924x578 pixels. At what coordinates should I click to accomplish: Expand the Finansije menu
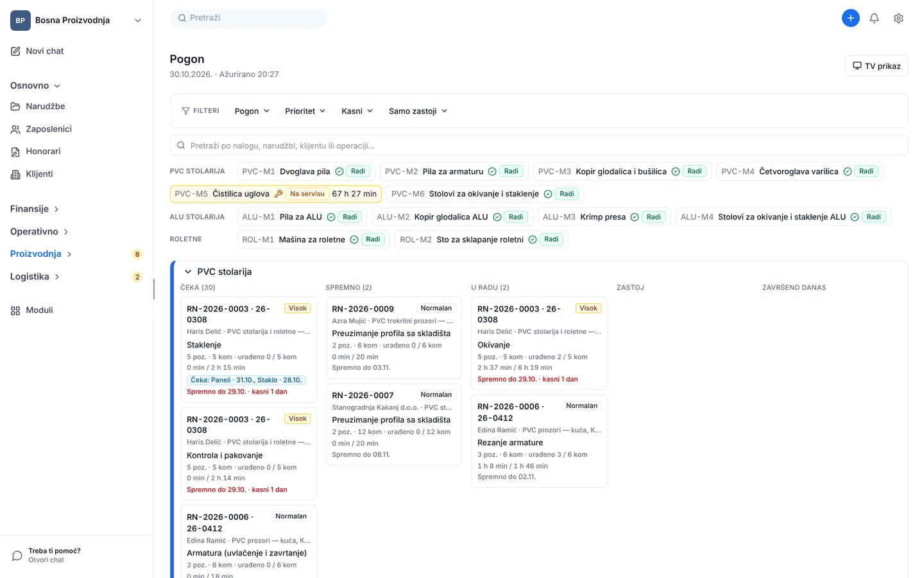pyautogui.click(x=35, y=209)
